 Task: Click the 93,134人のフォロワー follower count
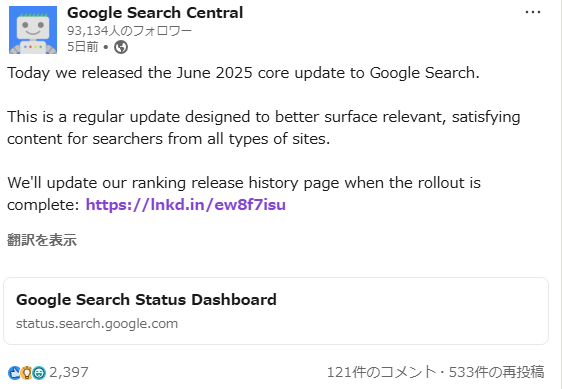[129, 31]
